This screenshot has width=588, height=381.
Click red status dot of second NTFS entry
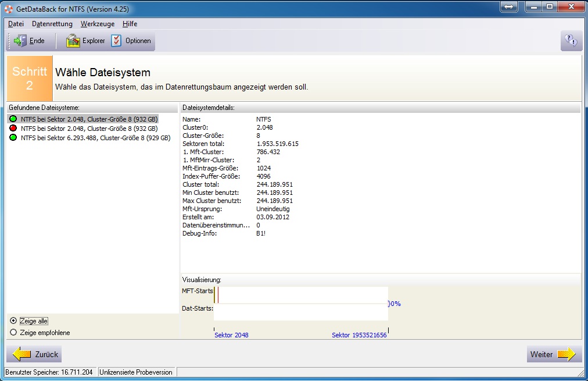(13, 129)
